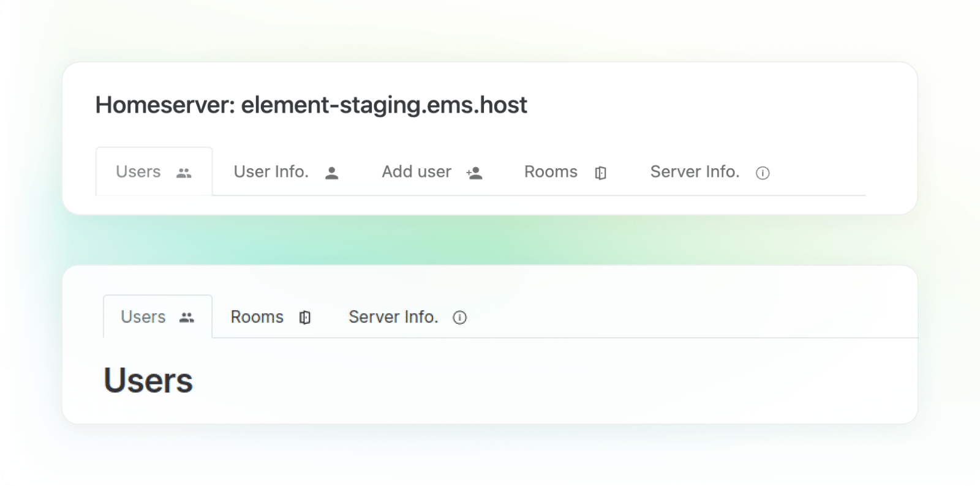Click the info circle icon in the upper panel
The height and width of the screenshot is (486, 980).
coord(763,173)
